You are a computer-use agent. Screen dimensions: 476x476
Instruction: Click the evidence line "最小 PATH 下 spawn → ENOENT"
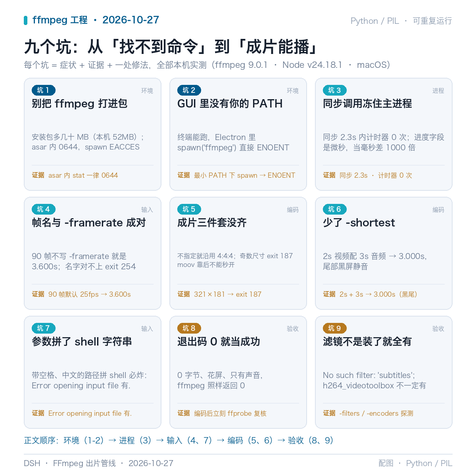pyautogui.click(x=245, y=175)
